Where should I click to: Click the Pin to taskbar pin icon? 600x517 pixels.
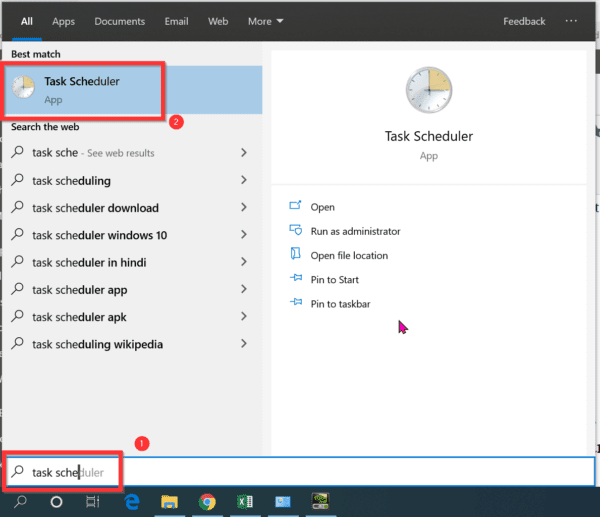tap(296, 302)
